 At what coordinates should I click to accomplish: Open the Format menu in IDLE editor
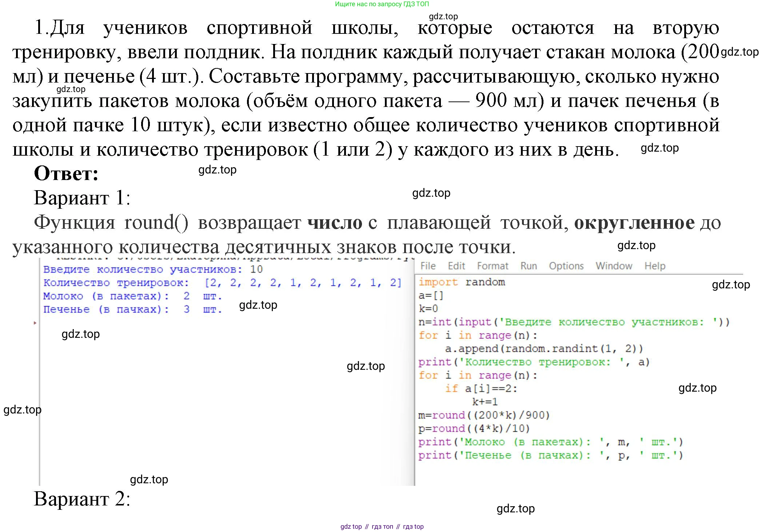pyautogui.click(x=493, y=266)
